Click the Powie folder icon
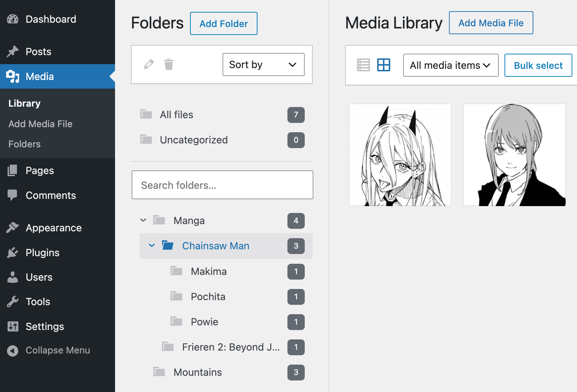577x392 pixels. tap(176, 321)
